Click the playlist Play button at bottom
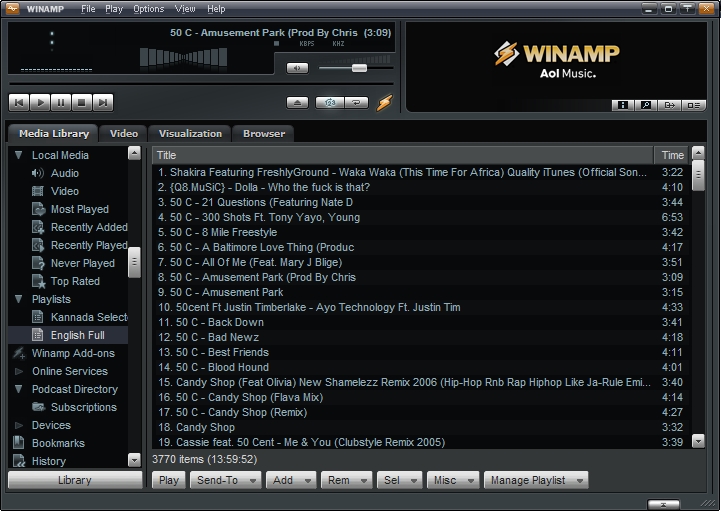 coord(169,480)
